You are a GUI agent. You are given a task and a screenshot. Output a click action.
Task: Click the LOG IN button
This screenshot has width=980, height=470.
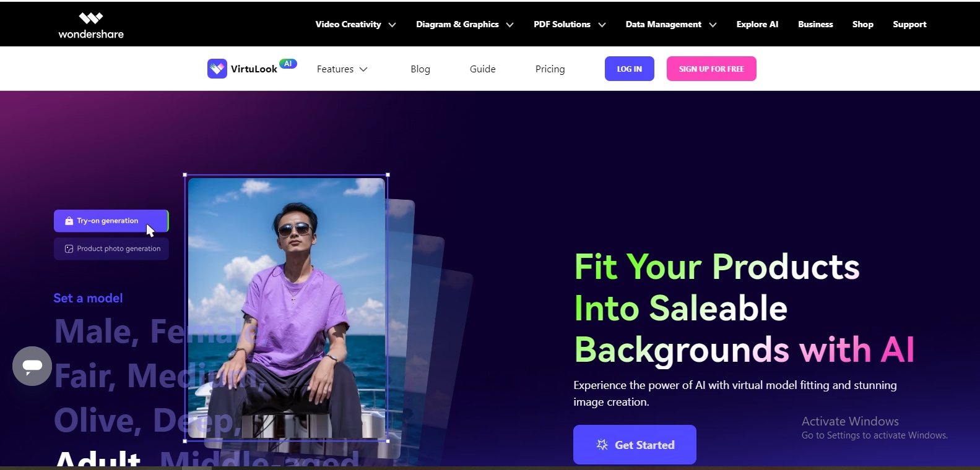point(630,69)
